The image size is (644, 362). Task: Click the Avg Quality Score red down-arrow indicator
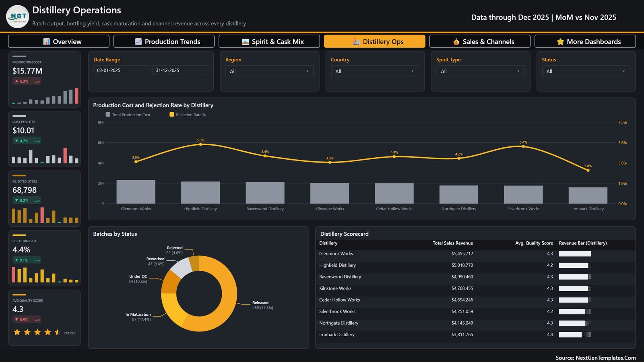(17, 319)
